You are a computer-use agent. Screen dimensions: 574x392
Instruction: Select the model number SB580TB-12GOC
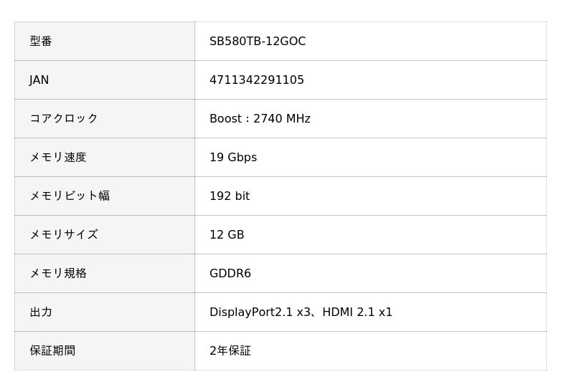(x=258, y=42)
